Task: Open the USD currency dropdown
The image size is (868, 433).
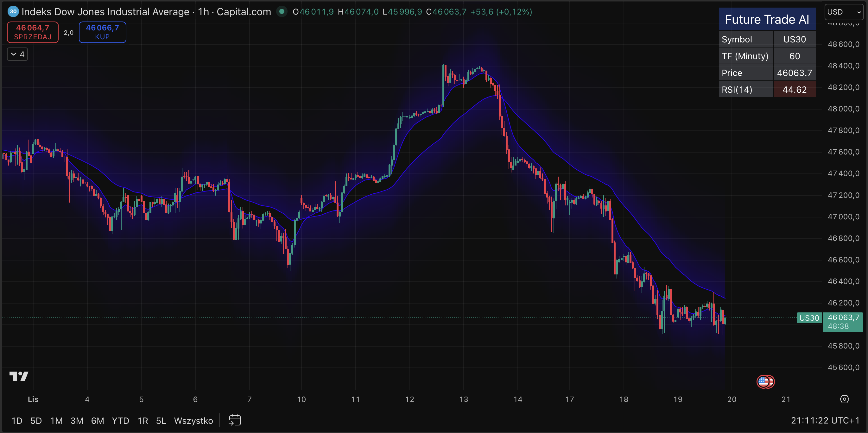Action: pos(843,12)
